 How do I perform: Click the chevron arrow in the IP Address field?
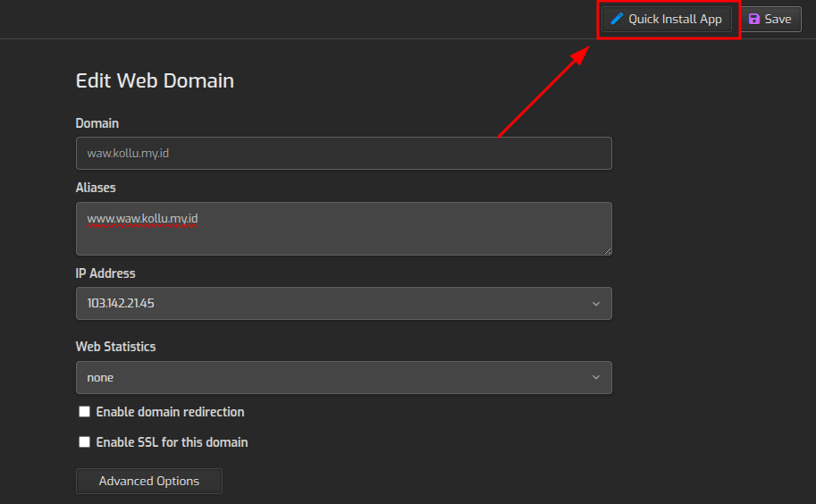pyautogui.click(x=596, y=304)
